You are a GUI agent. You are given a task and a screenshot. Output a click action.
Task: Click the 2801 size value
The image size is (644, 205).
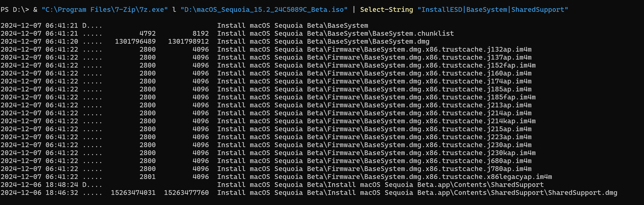pos(148,177)
